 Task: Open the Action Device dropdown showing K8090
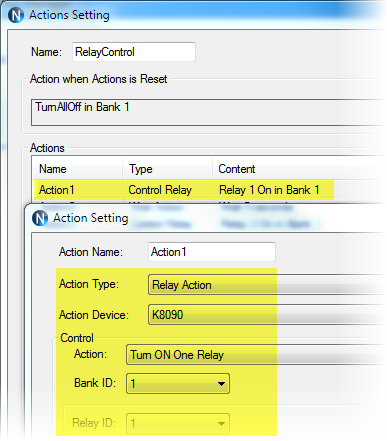point(267,315)
